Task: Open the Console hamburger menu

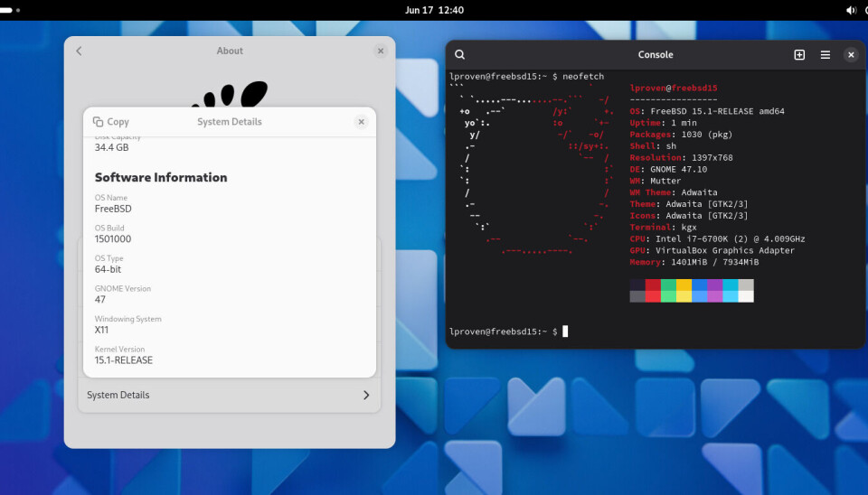Action: click(x=825, y=55)
